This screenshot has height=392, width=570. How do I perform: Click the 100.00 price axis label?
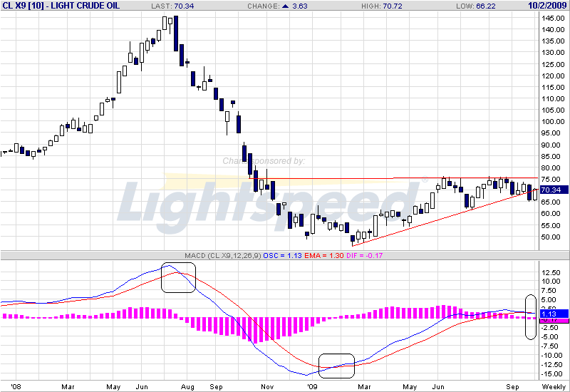pos(553,121)
